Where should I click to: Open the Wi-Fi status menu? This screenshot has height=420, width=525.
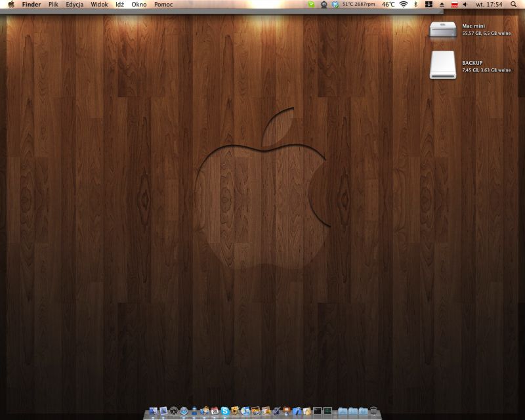point(404,5)
